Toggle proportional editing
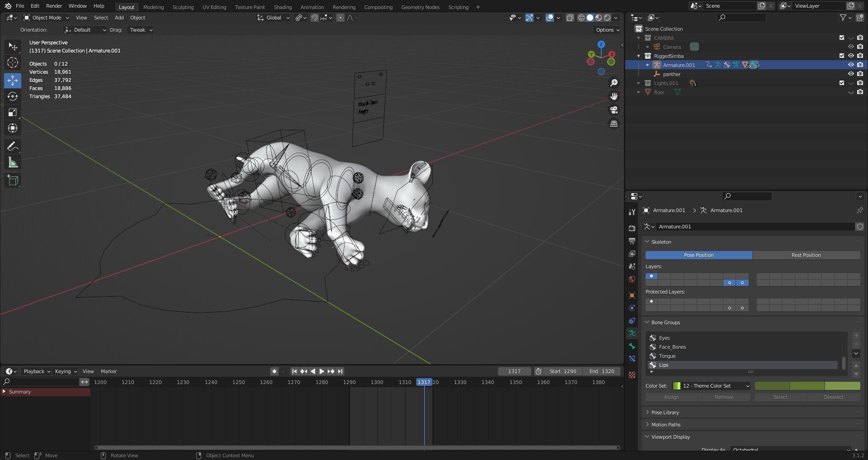 pyautogui.click(x=340, y=18)
